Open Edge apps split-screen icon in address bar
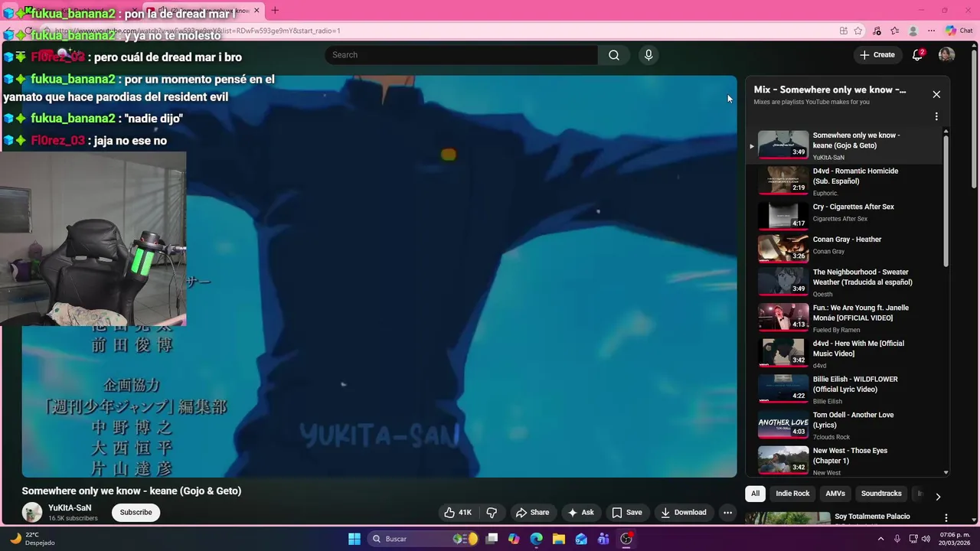 point(844,31)
